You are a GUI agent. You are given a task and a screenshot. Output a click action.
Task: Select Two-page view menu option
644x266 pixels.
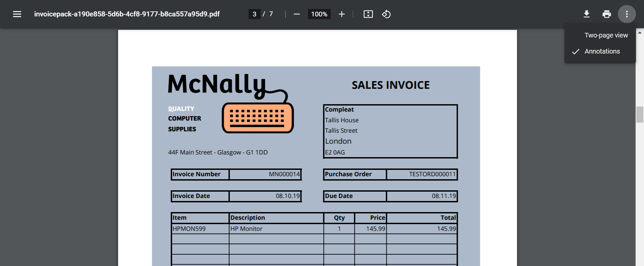606,35
